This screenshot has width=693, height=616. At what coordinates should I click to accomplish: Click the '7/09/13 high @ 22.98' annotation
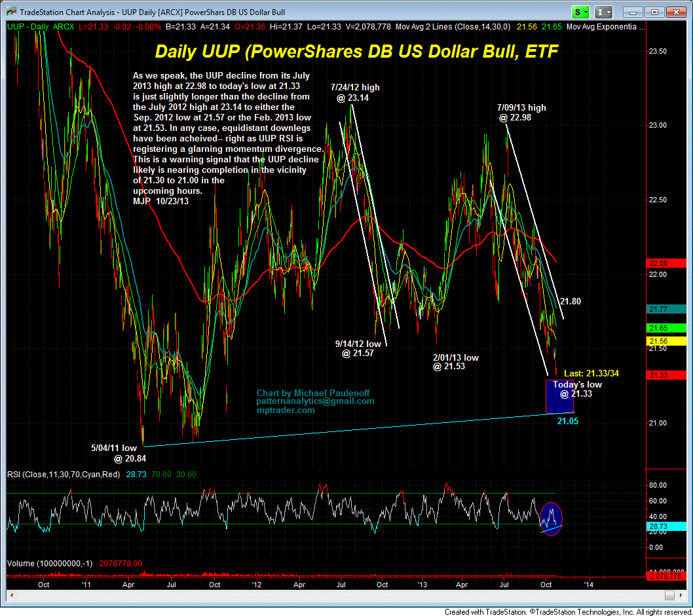(x=521, y=113)
